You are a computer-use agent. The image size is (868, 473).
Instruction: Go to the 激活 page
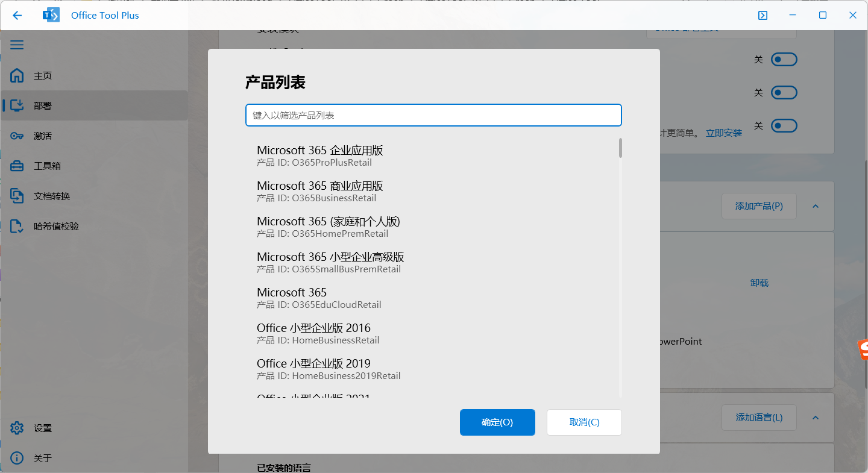tap(95, 136)
